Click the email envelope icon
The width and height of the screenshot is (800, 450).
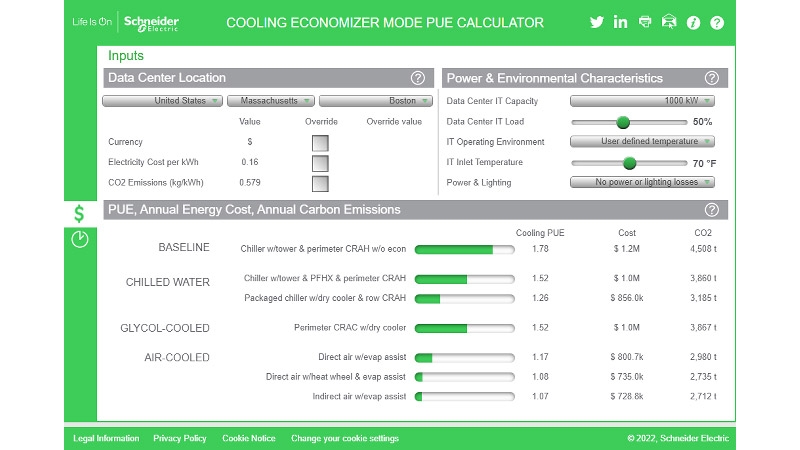pos(669,22)
